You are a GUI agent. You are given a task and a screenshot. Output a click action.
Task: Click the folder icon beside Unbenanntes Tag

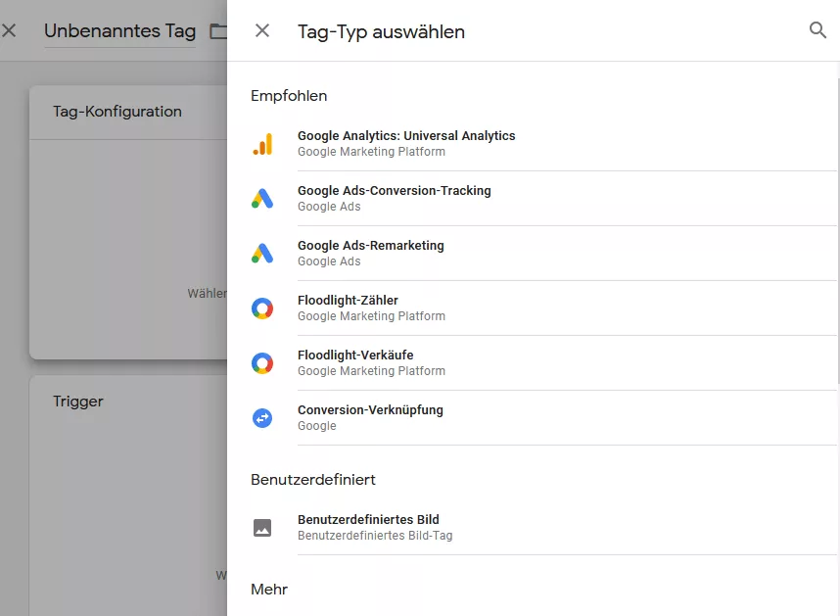pos(218,31)
